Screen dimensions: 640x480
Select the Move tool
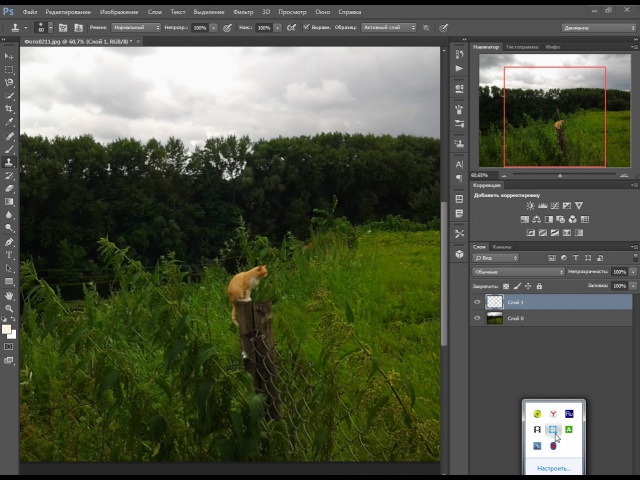coord(9,57)
